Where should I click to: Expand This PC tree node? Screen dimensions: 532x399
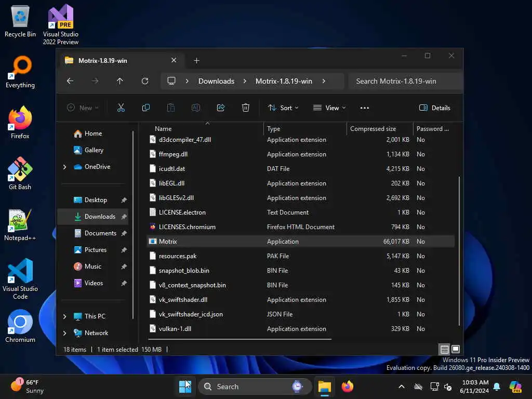[64, 316]
